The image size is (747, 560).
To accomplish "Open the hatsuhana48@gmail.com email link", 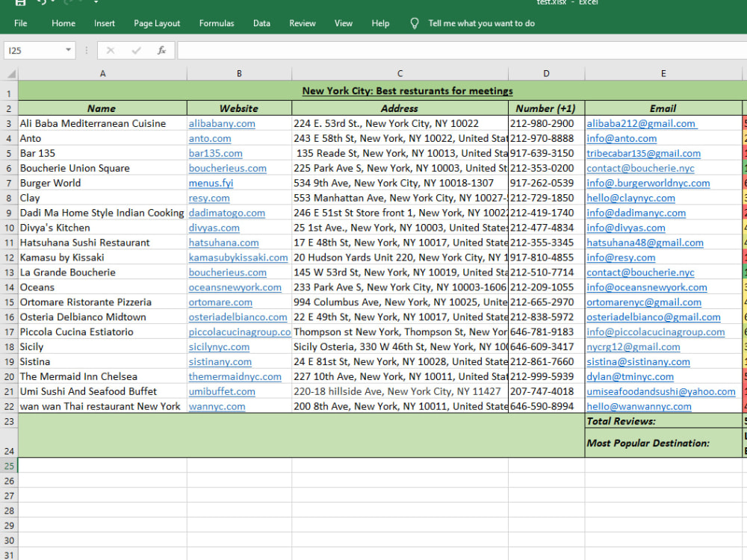I will (x=645, y=243).
